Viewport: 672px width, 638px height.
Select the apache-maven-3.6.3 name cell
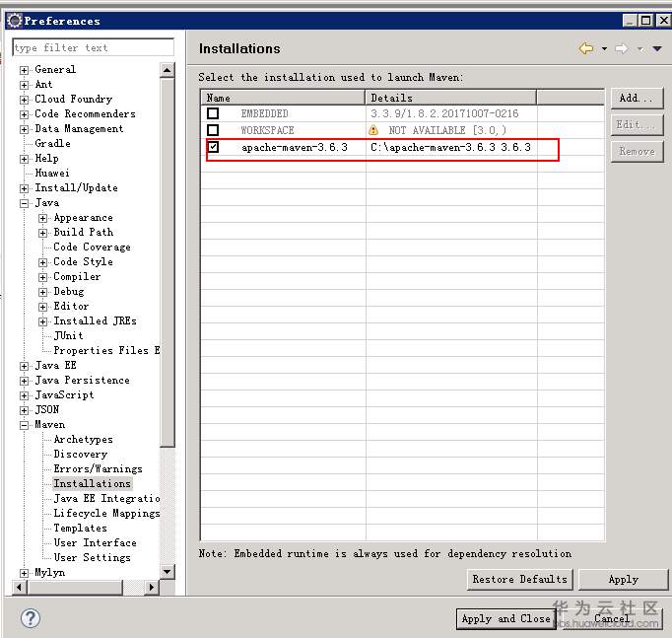pos(295,148)
